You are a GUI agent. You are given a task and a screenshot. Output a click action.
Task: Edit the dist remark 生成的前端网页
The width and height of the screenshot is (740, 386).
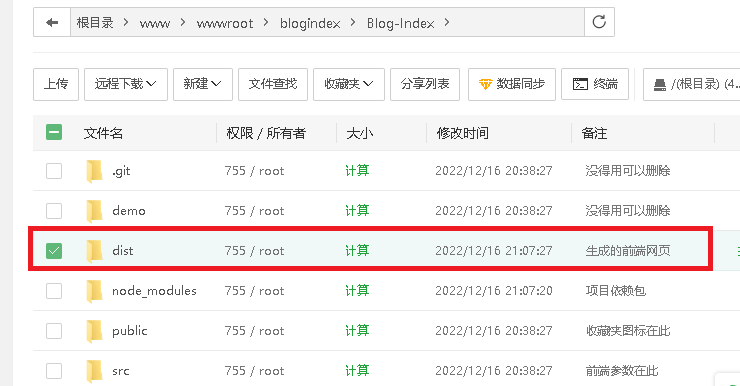628,251
